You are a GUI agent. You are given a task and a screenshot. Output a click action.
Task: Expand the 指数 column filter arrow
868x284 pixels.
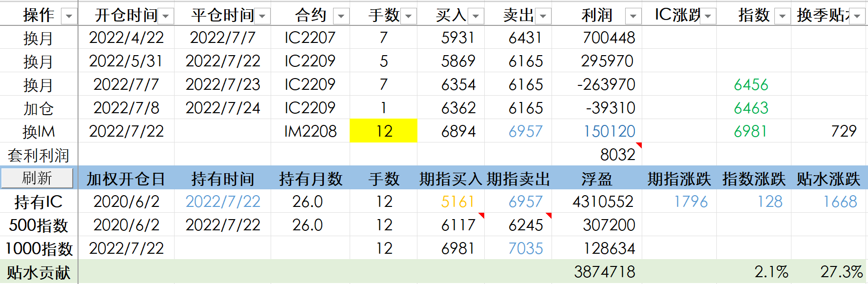782,17
